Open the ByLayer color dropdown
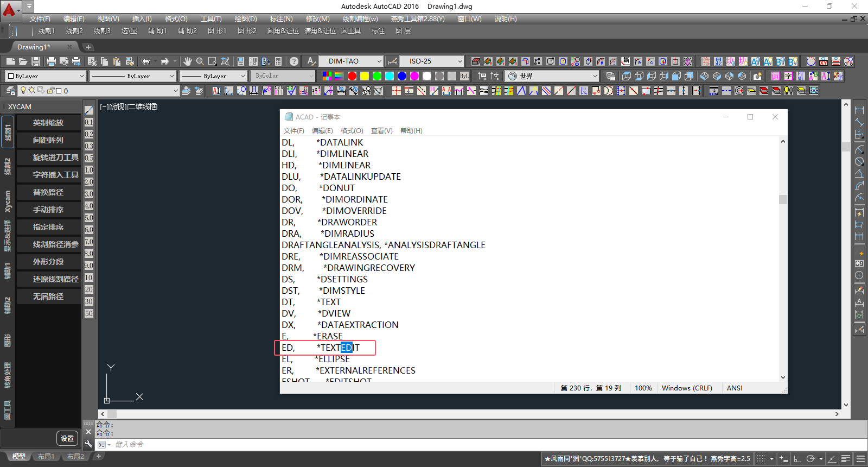Image resolution: width=868 pixels, height=467 pixels. pos(82,76)
